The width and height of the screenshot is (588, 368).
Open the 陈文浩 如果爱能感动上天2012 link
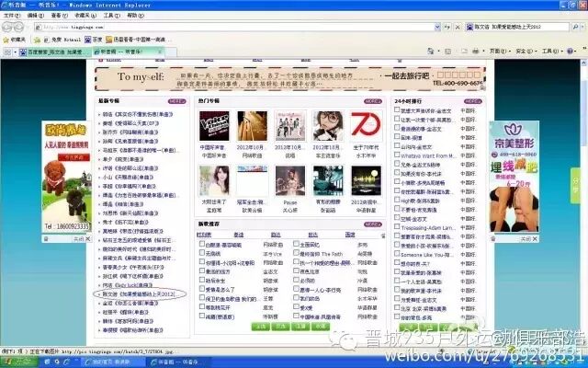[x=139, y=294]
